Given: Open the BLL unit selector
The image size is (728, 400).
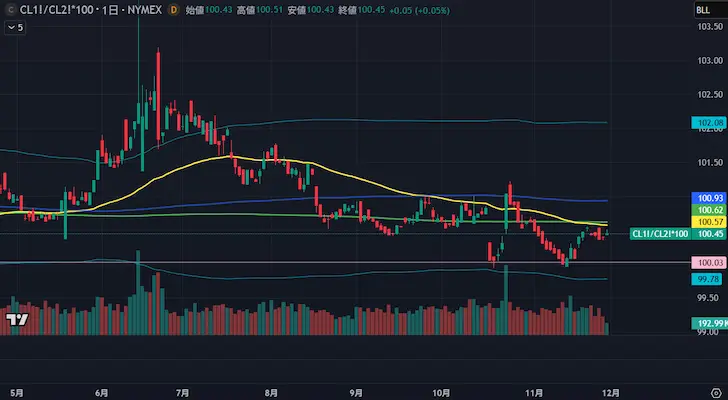Looking at the screenshot, I should coord(704,10).
